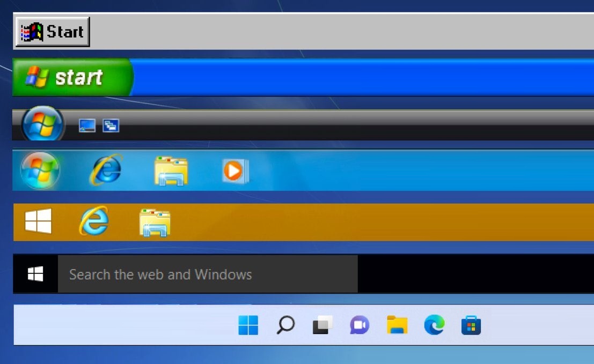This screenshot has height=364, width=594.
Task: Open the Windows 7 Start orb
Action: 40,170
